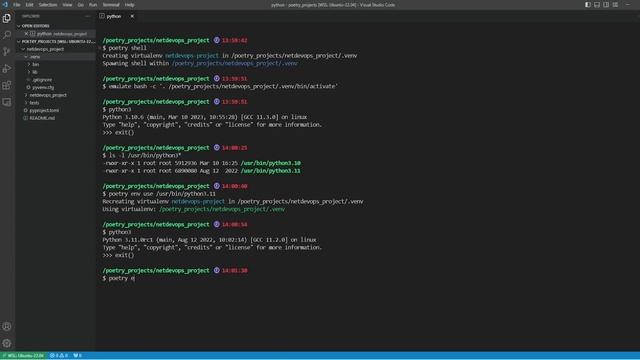
Task: Close the python terminal editor tab
Action: coord(132,16)
